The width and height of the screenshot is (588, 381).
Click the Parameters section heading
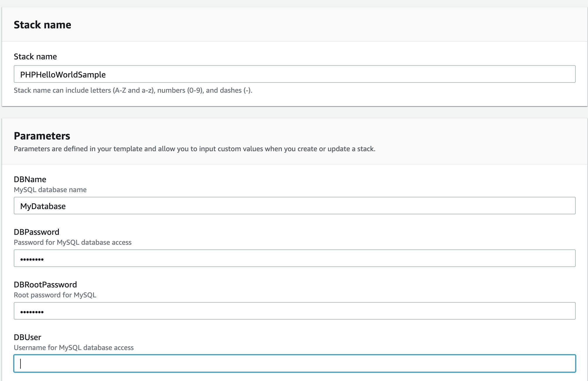point(42,136)
